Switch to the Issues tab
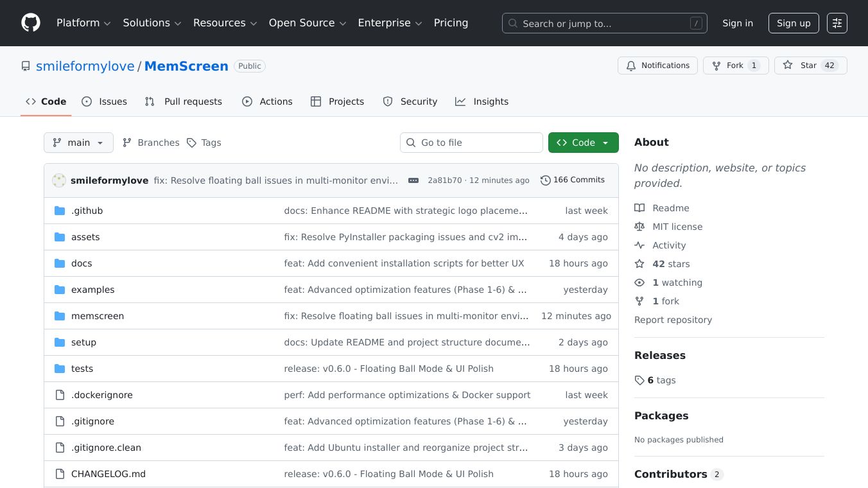Viewport: 868px width, 488px height. [x=105, y=101]
